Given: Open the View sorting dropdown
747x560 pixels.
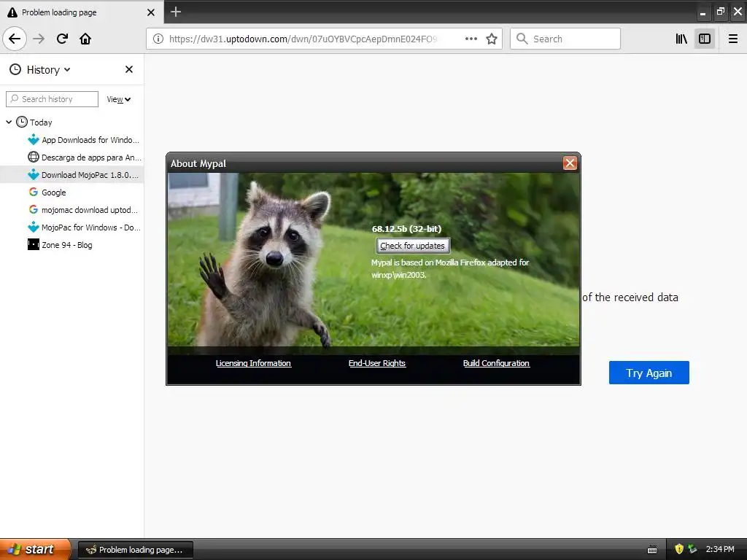Looking at the screenshot, I should click(119, 99).
